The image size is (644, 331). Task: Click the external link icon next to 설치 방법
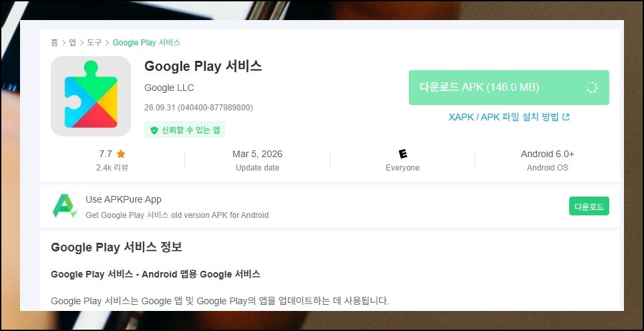coord(566,117)
